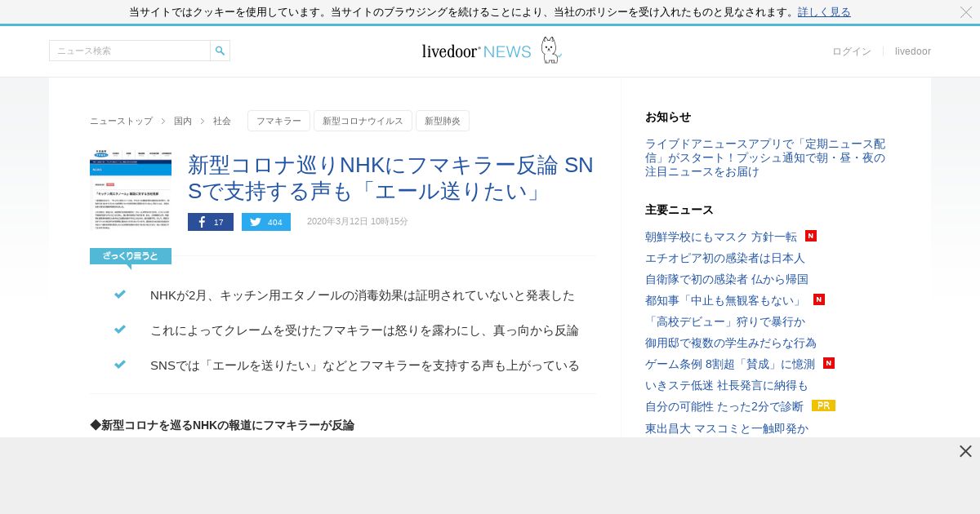Image resolution: width=980 pixels, height=514 pixels.
Task: Click summary line SNSでは「エールを送りたい」
Action: click(x=365, y=366)
